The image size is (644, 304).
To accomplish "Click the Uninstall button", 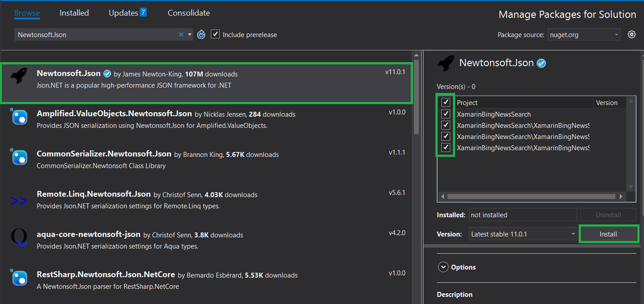I will click(x=608, y=215).
